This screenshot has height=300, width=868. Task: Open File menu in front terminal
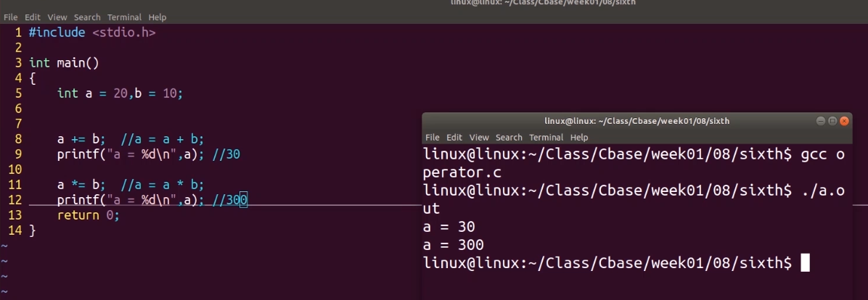433,138
